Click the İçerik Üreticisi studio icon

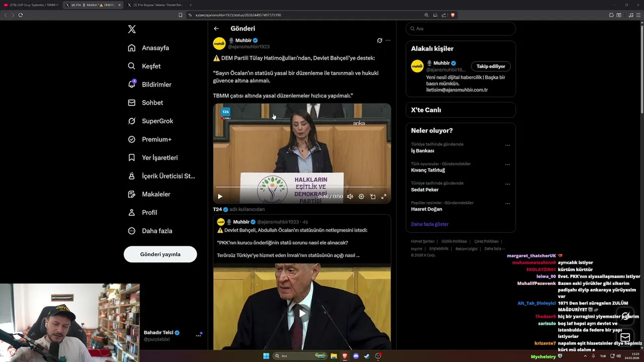[131, 176]
